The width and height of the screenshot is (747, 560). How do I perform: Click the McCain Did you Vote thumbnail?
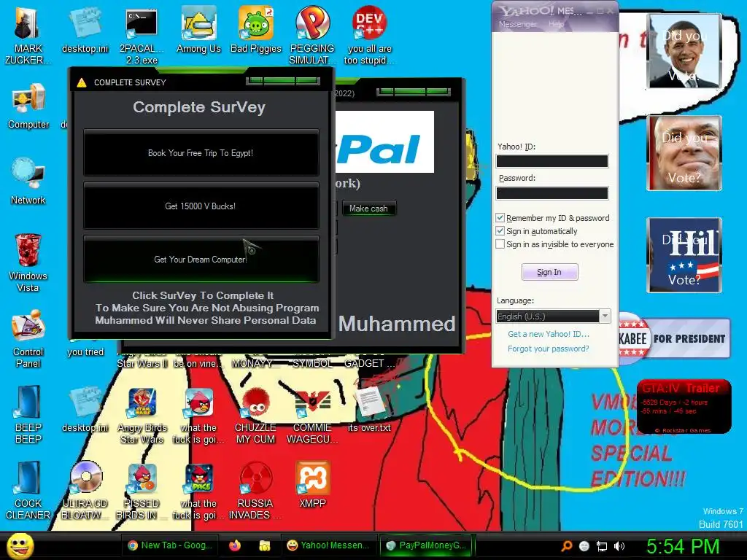[x=684, y=153]
